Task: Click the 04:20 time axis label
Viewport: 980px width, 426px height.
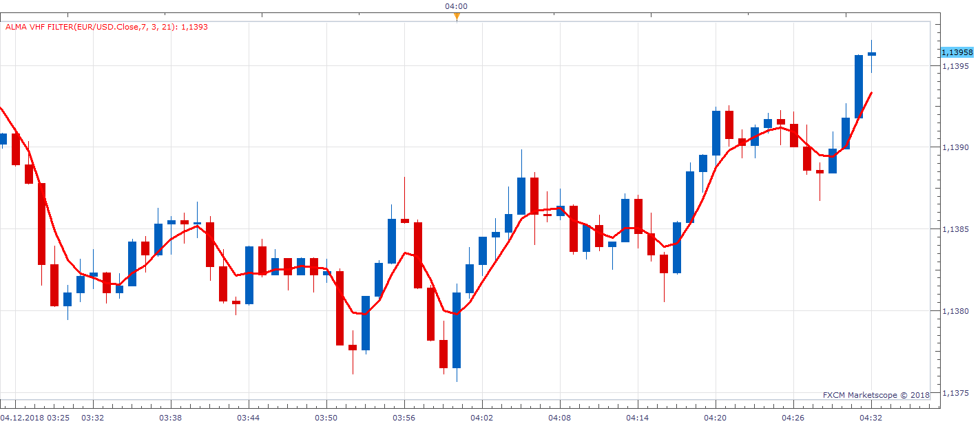Action: 716,418
